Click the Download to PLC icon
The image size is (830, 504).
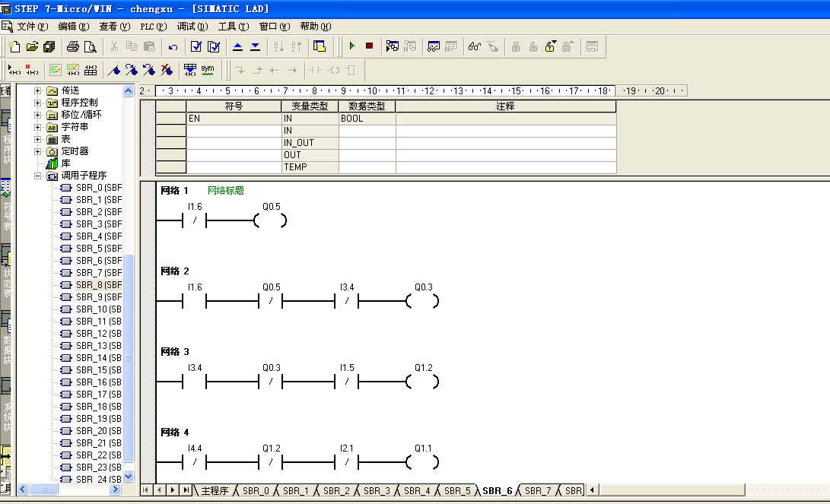tap(255, 46)
